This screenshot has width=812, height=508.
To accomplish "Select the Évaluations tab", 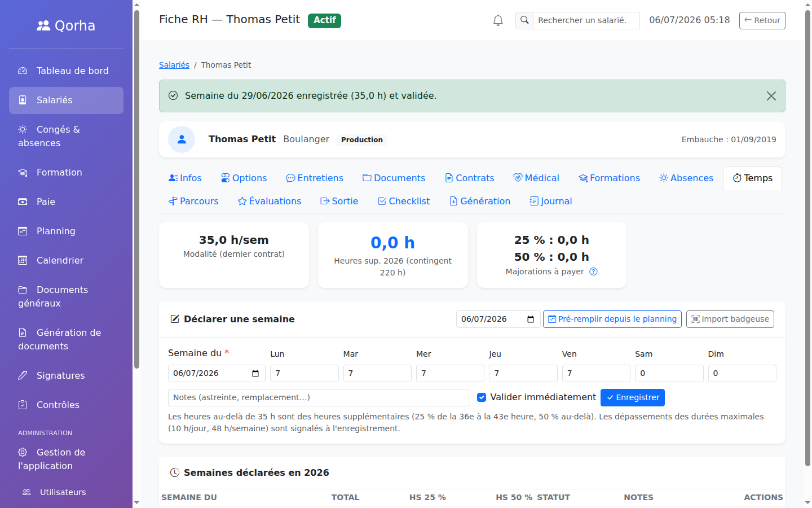I will click(x=270, y=201).
